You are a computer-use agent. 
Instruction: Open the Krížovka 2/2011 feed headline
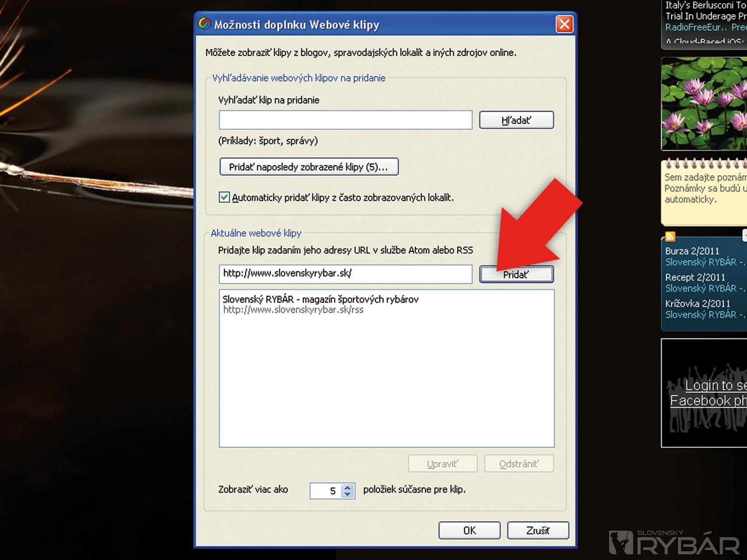point(697,304)
